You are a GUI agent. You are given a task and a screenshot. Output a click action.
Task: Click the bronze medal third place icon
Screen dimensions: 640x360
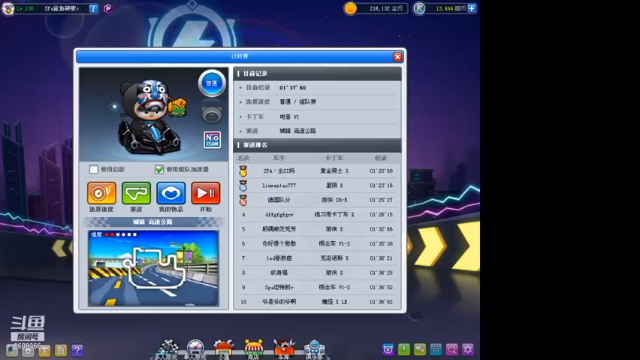point(243,200)
